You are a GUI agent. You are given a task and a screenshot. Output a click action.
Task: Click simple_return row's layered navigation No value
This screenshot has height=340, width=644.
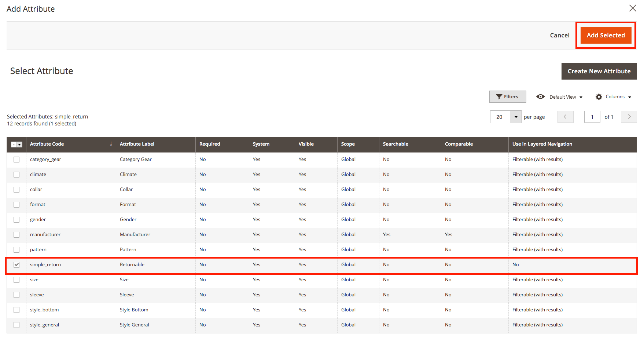[x=515, y=264]
